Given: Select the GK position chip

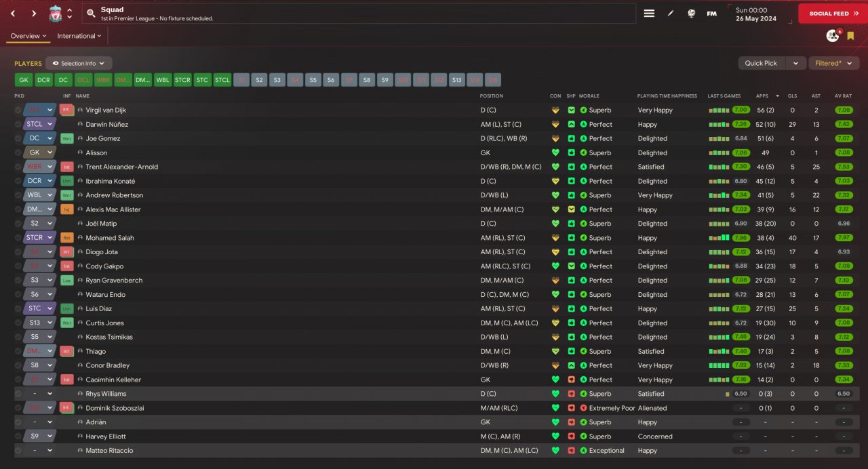Looking at the screenshot, I should coord(24,80).
